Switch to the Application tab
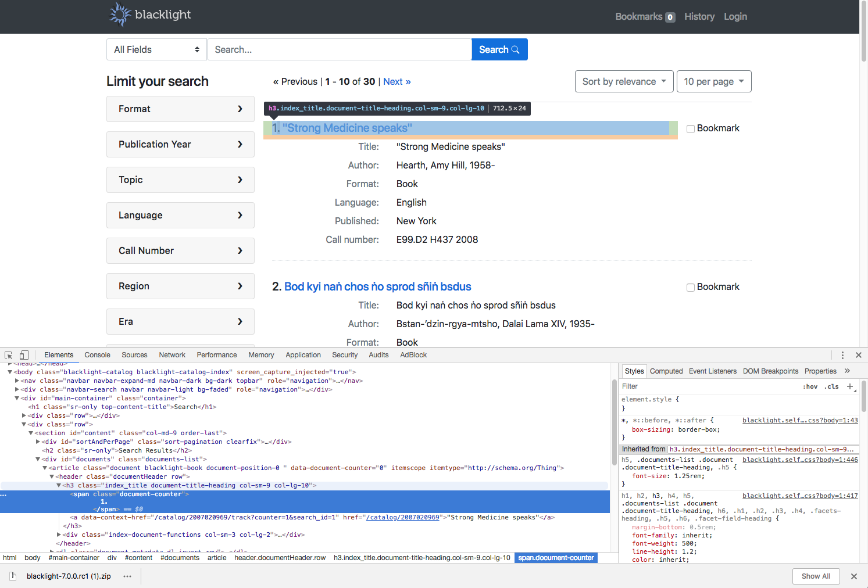 pos(303,355)
